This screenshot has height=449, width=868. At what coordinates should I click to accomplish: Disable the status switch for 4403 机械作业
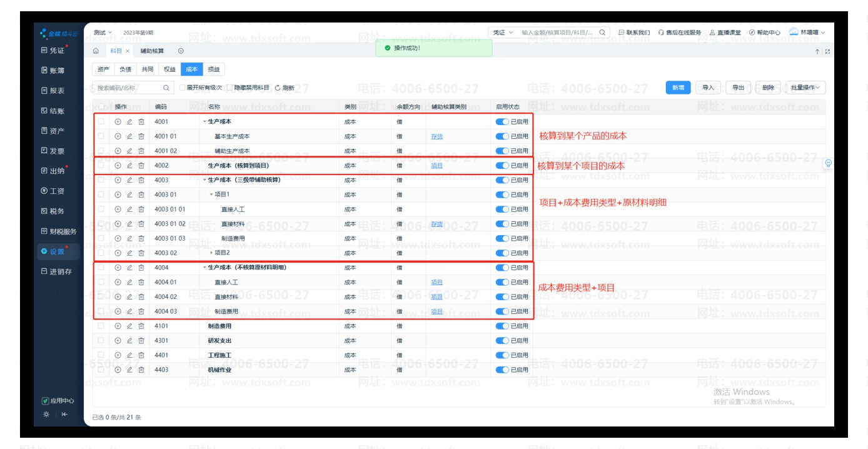pos(502,370)
